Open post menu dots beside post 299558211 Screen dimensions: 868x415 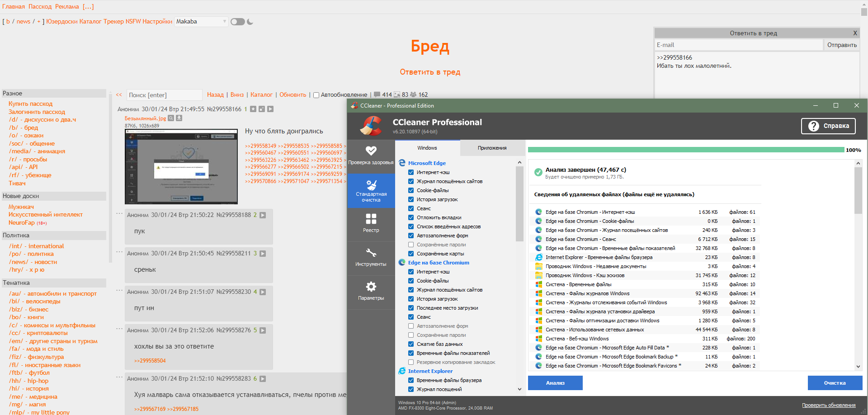pos(119,252)
